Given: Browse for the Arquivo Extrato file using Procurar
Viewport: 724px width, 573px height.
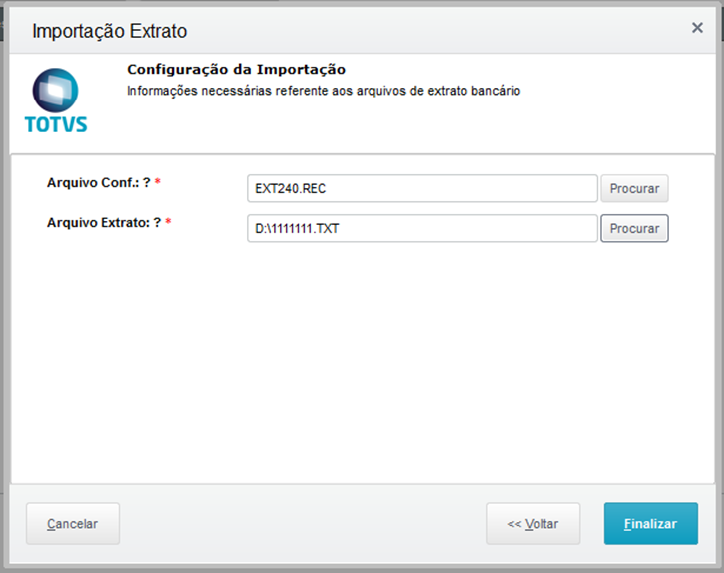Looking at the screenshot, I should tap(634, 229).
